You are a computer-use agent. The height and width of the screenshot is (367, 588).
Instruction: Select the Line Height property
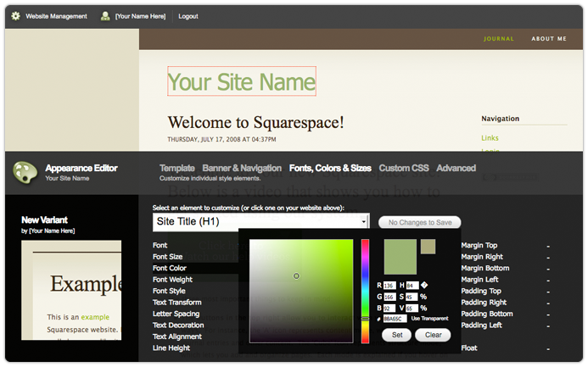[171, 348]
